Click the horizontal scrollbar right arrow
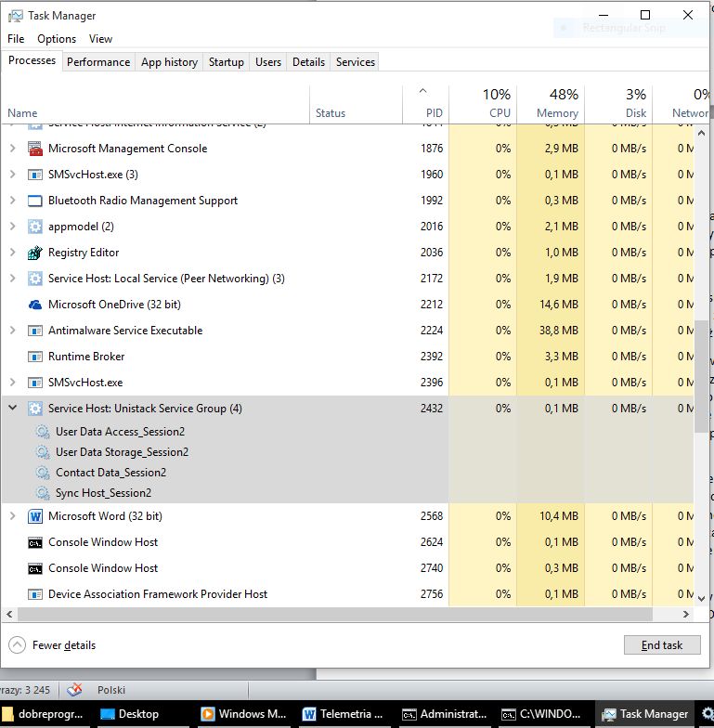Screen dimensions: 714x728 tap(686, 615)
